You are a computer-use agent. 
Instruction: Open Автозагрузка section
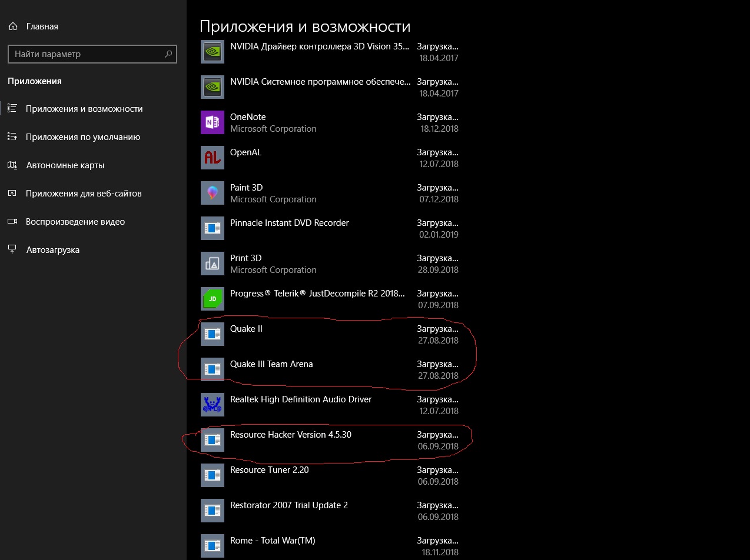pos(53,250)
